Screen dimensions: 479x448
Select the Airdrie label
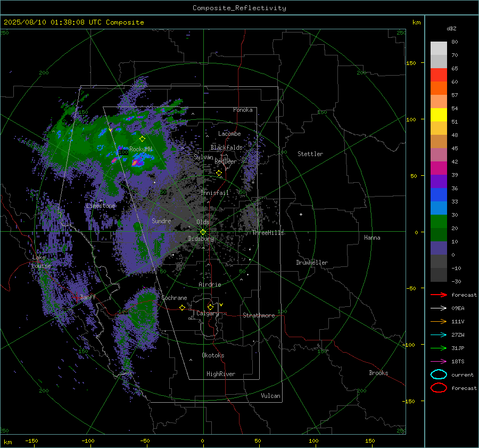[x=210, y=284]
